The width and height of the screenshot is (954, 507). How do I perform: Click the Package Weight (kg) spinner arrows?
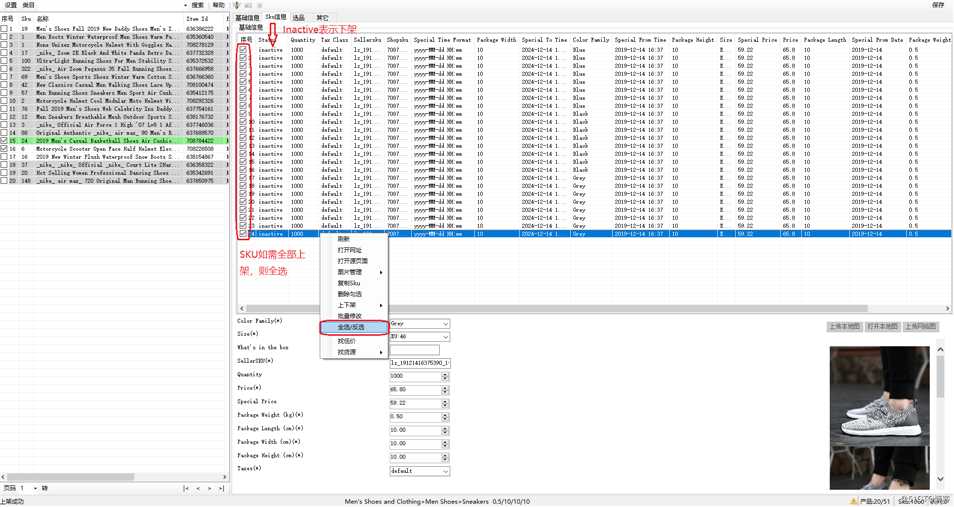pos(445,417)
